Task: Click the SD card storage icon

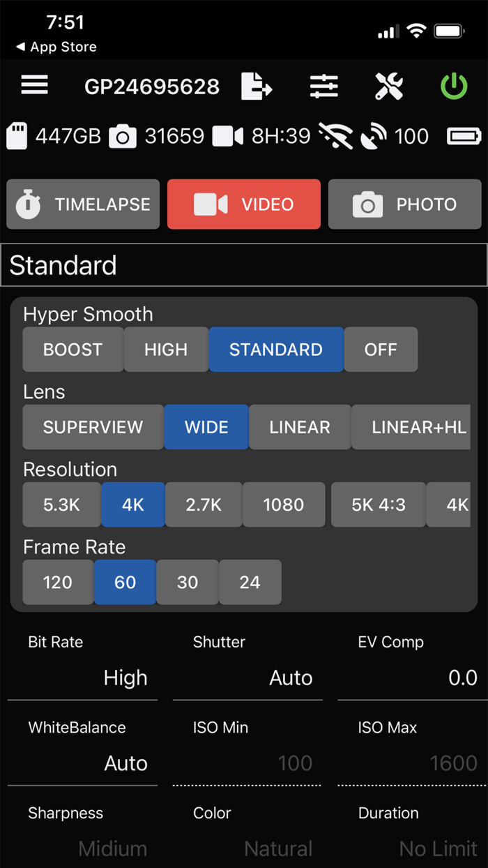Action: pyautogui.click(x=17, y=135)
